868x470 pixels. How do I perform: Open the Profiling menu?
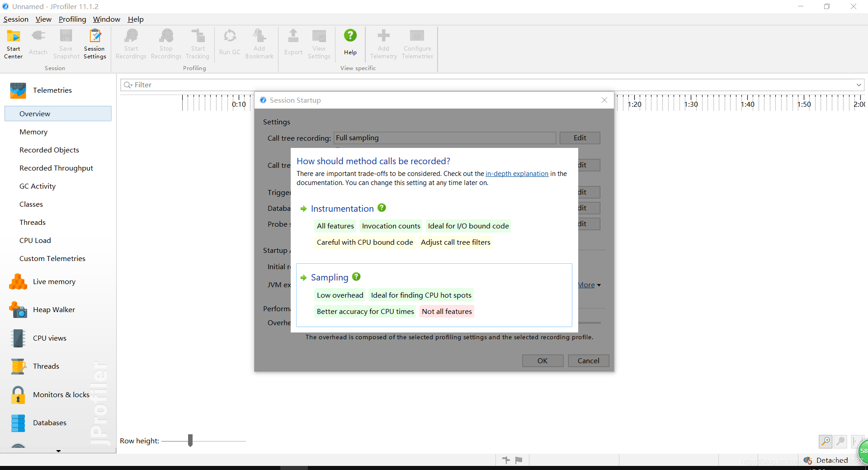point(72,19)
